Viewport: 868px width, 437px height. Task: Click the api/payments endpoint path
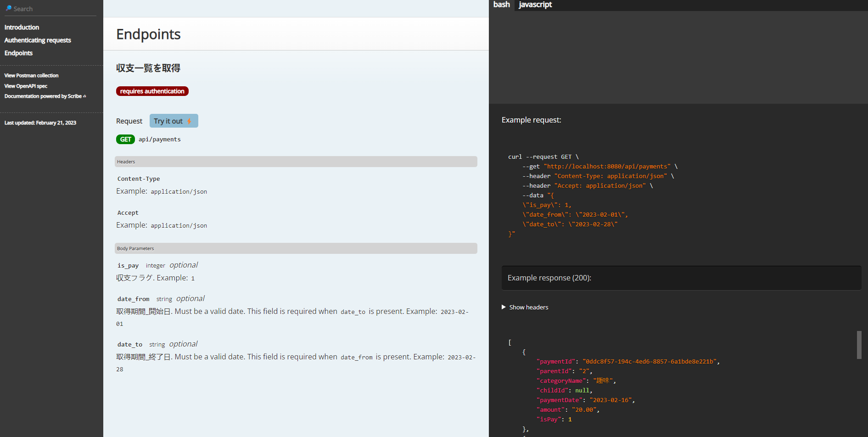(x=160, y=140)
